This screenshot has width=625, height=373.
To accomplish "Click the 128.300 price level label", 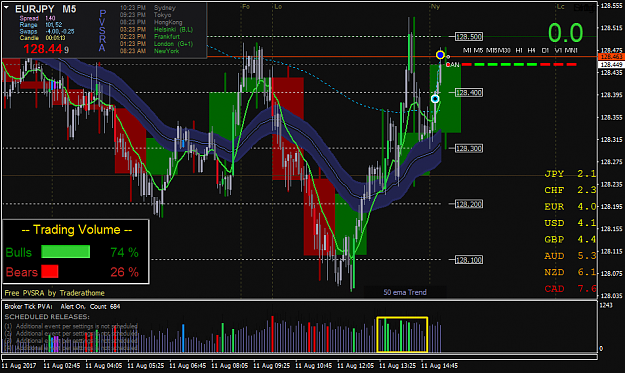I will 469,148.
